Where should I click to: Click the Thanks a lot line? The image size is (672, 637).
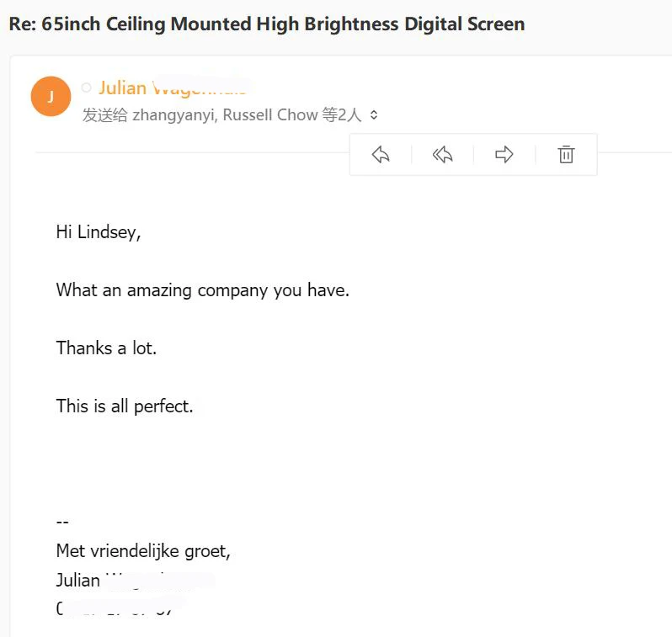106,348
